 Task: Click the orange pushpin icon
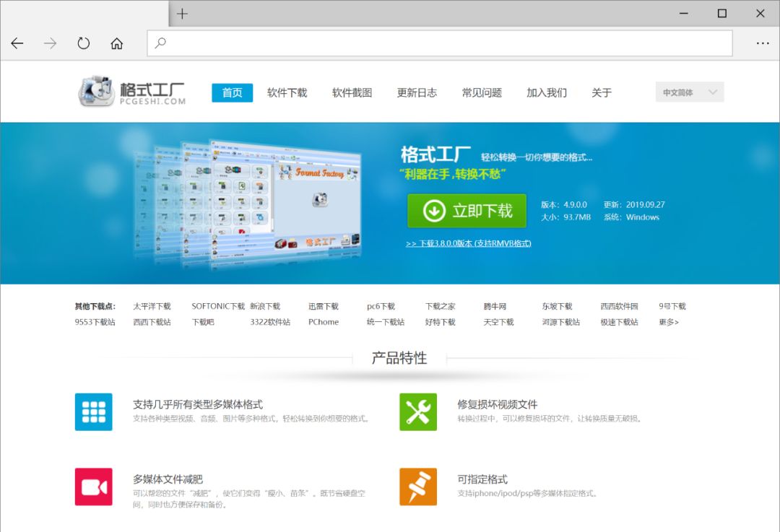click(418, 487)
